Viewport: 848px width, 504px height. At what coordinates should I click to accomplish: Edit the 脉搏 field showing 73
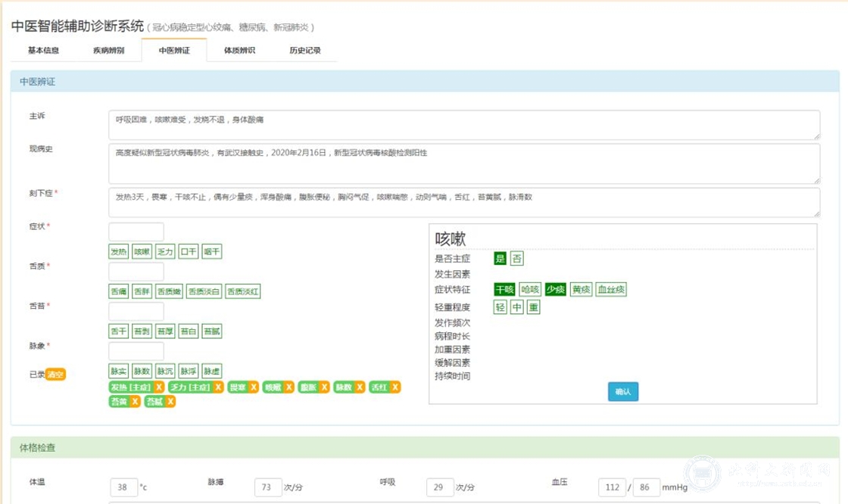pos(268,487)
